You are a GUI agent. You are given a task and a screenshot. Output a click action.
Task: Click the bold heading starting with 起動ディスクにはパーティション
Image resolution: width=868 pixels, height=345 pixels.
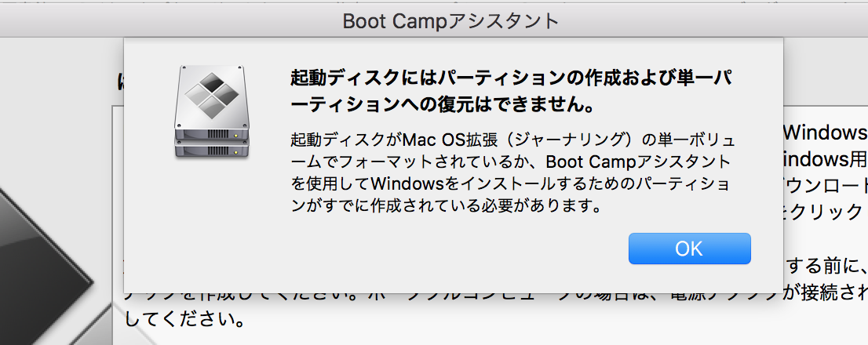click(512, 91)
